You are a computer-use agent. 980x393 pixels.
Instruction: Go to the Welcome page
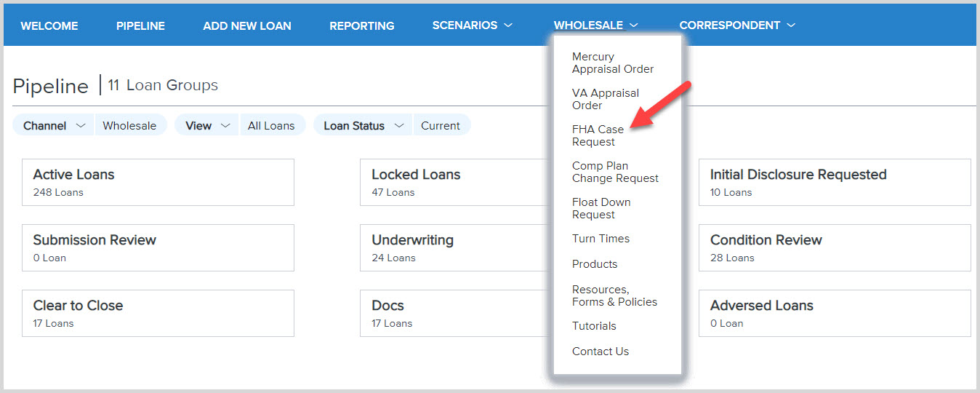(x=49, y=25)
